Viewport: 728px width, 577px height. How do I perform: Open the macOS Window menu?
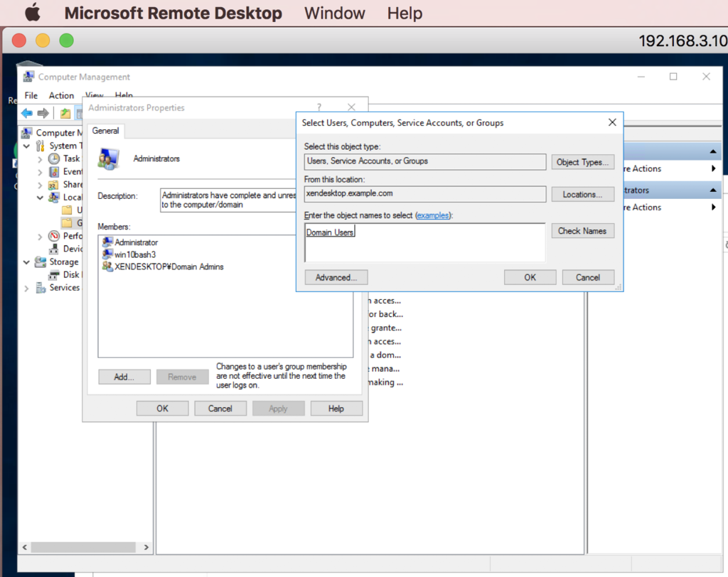(x=334, y=13)
